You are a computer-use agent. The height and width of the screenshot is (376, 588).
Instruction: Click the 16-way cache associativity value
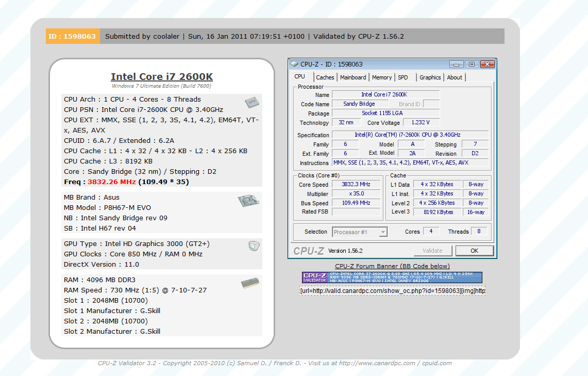coord(476,212)
